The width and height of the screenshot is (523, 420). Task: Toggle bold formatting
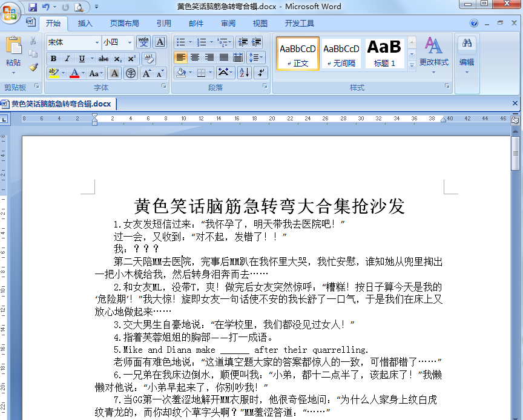coord(54,59)
